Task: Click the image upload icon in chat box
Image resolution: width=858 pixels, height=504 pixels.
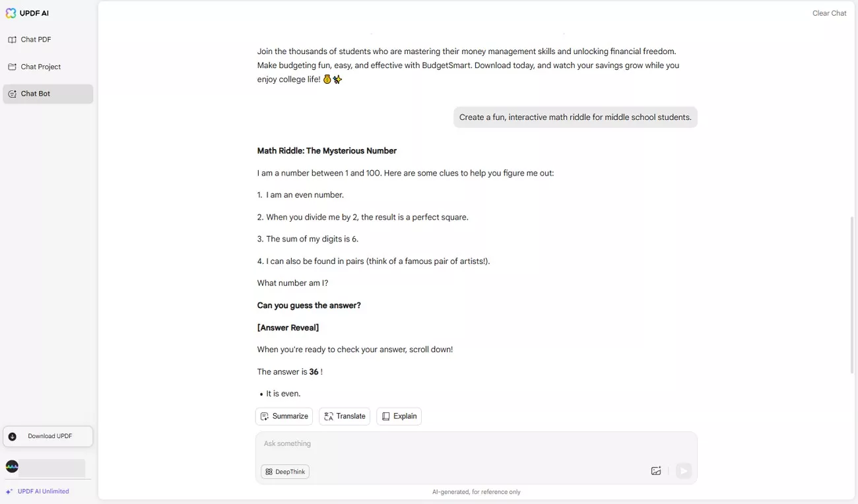Action: point(656,471)
